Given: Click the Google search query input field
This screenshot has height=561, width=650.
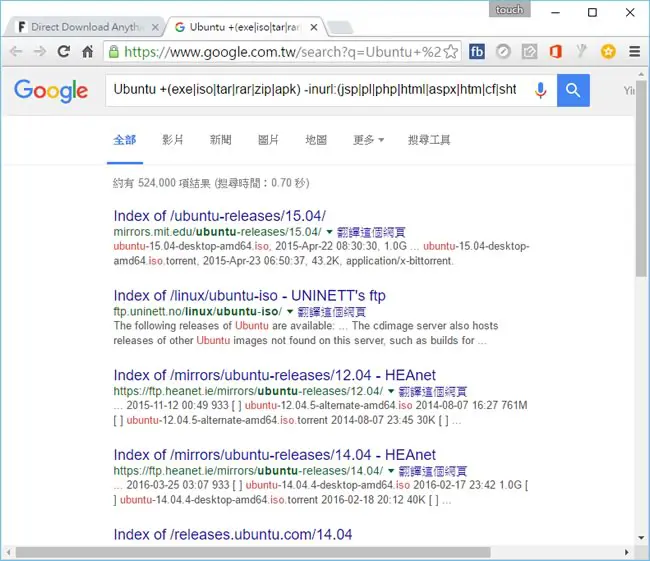Looking at the screenshot, I should pos(315,90).
